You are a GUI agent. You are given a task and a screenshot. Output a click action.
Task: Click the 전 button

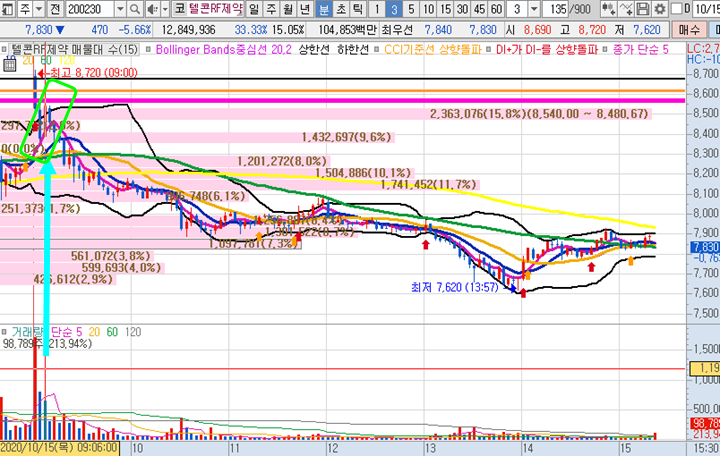coord(55,8)
